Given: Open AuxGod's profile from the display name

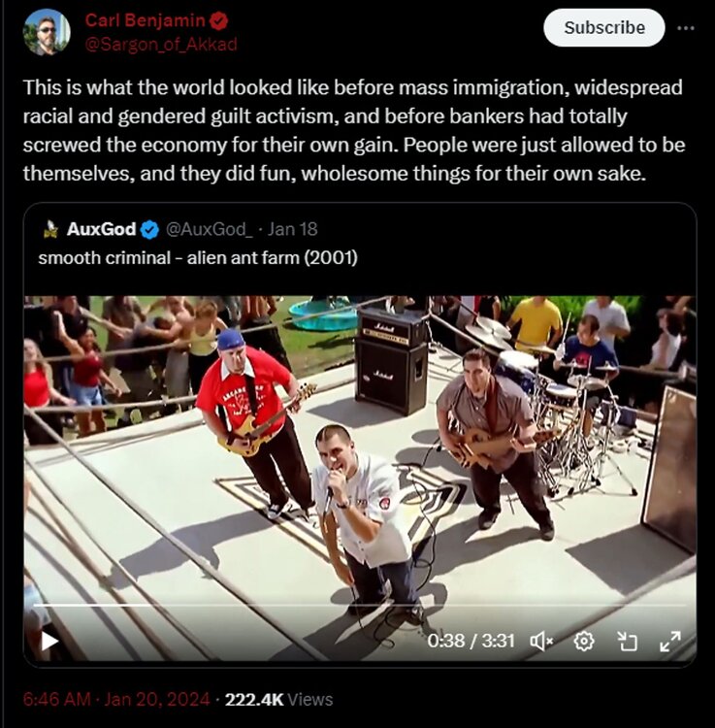Looking at the screenshot, I should pos(101,230).
